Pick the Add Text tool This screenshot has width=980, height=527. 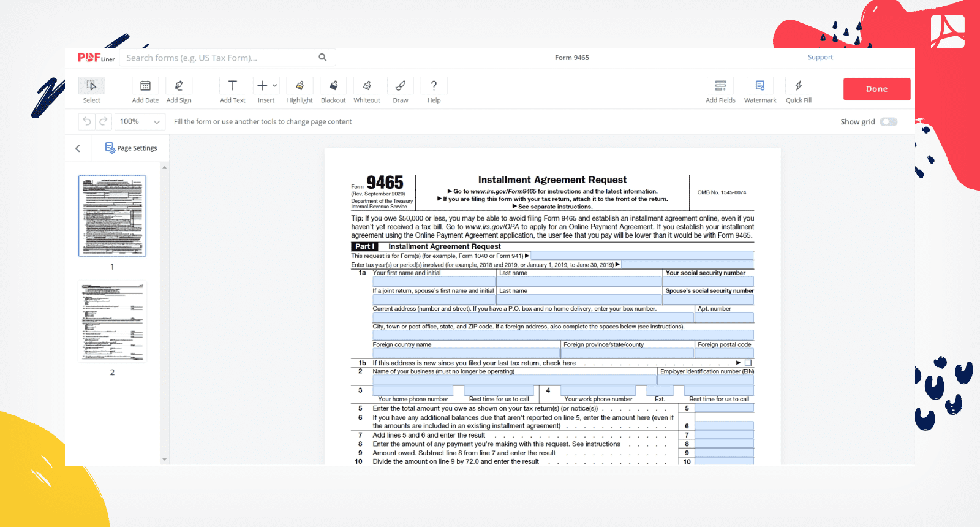coord(233,90)
